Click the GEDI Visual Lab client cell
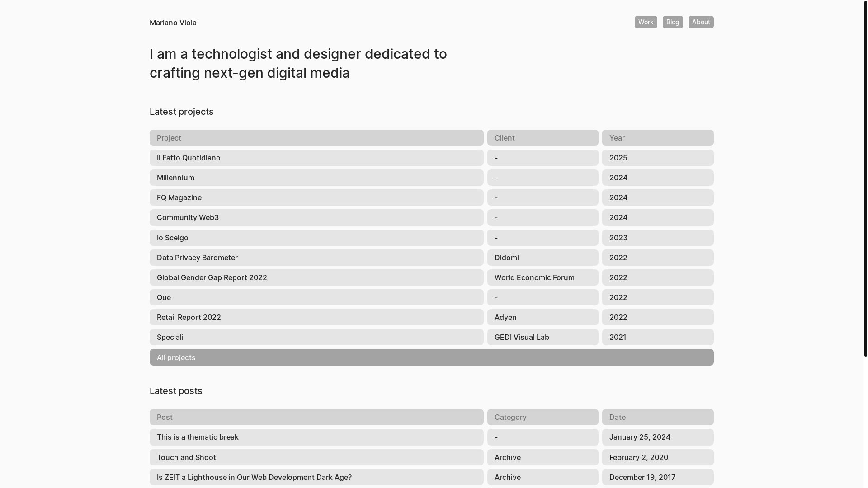 pyautogui.click(x=543, y=337)
